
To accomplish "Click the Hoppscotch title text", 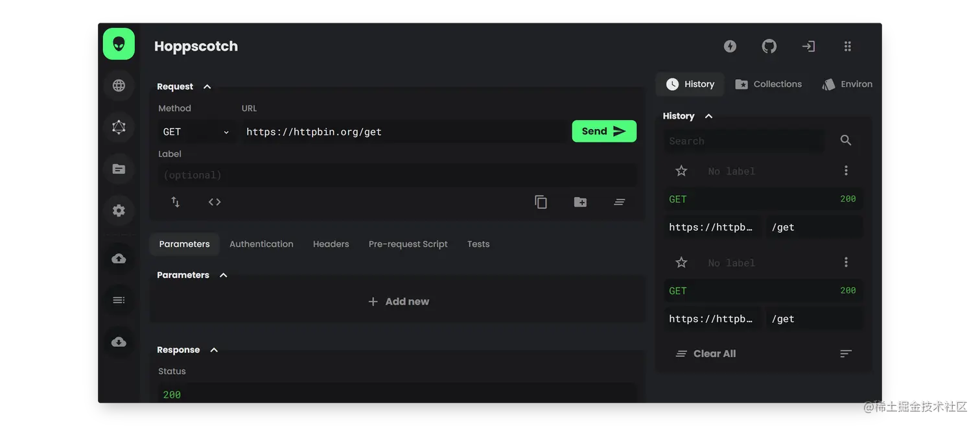I will (196, 46).
